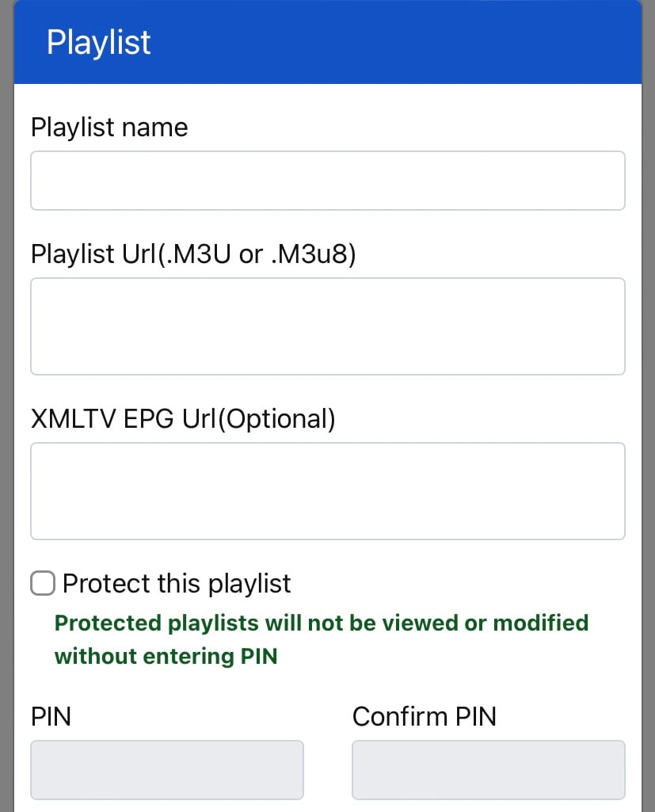Viewport: 655px width, 812px height.
Task: Click the 'PIN' label text
Action: 51,717
